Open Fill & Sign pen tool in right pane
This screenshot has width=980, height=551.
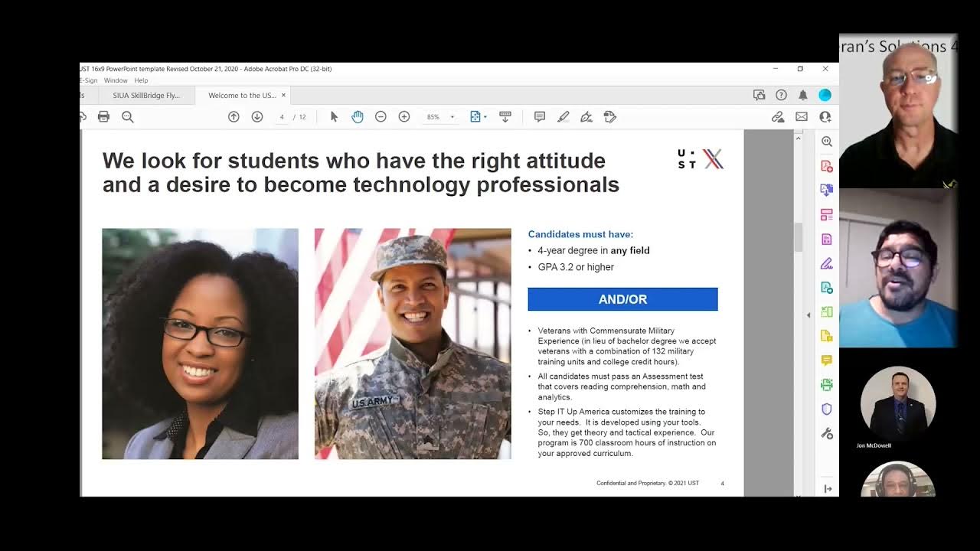827,263
